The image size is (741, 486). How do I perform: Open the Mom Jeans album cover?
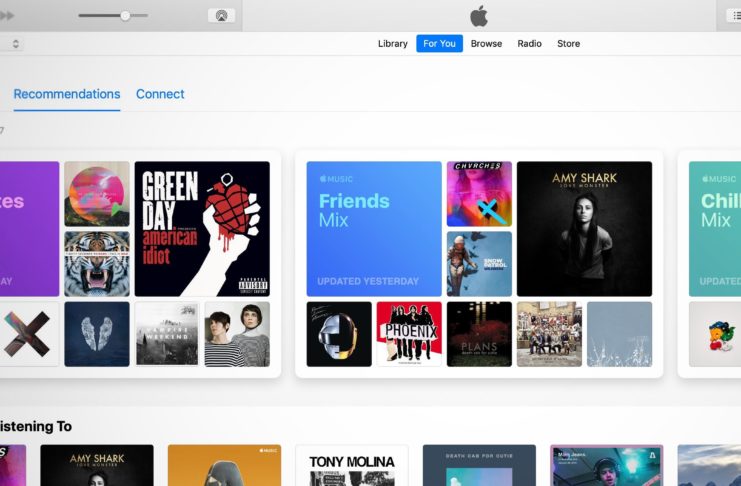(x=606, y=465)
